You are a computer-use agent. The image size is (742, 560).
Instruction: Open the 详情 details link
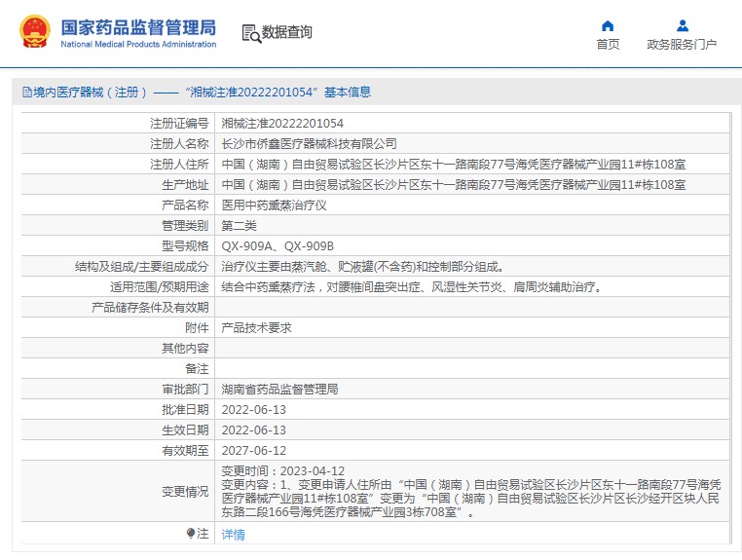tap(234, 535)
